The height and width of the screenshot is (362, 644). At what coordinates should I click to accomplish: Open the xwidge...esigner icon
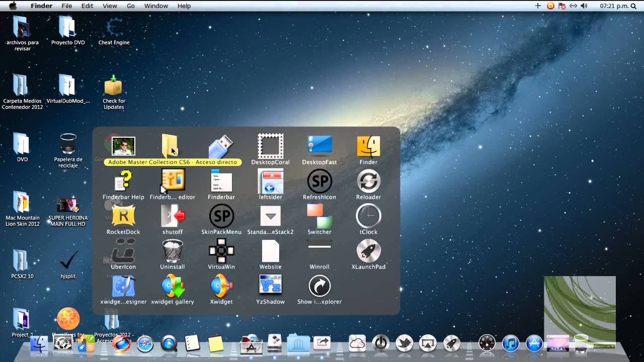coord(123,286)
